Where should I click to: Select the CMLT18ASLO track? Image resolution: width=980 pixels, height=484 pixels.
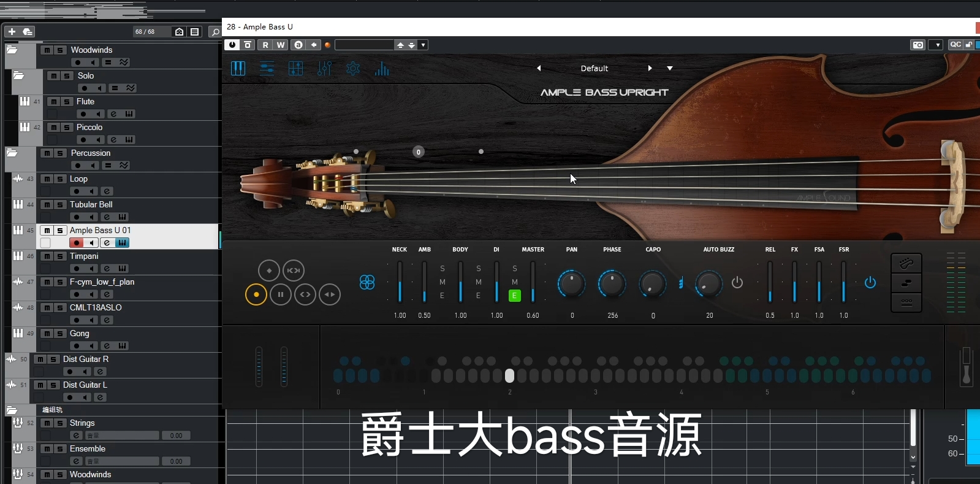pos(96,307)
